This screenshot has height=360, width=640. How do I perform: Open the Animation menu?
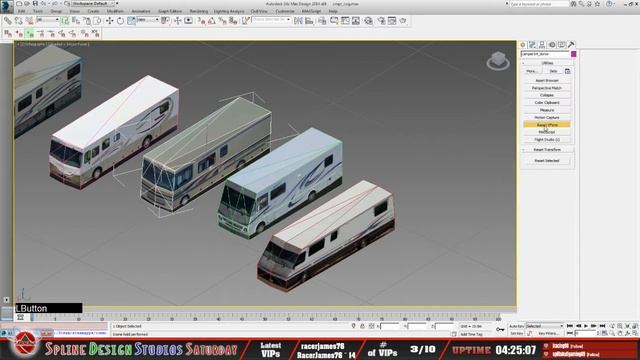tap(141, 11)
